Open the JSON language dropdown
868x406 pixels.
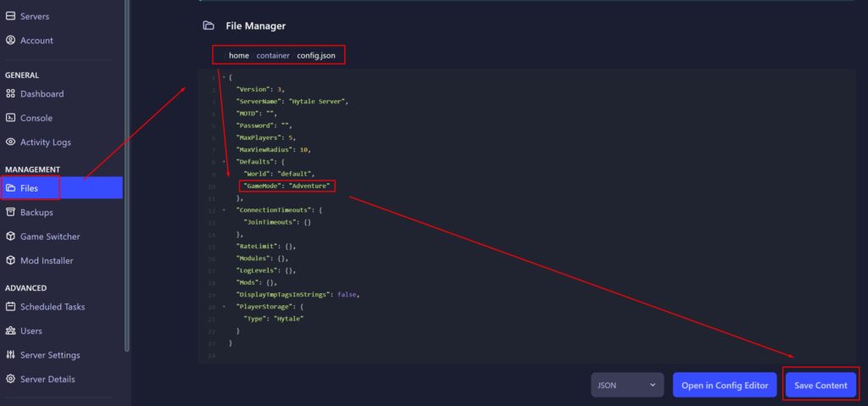pos(626,386)
